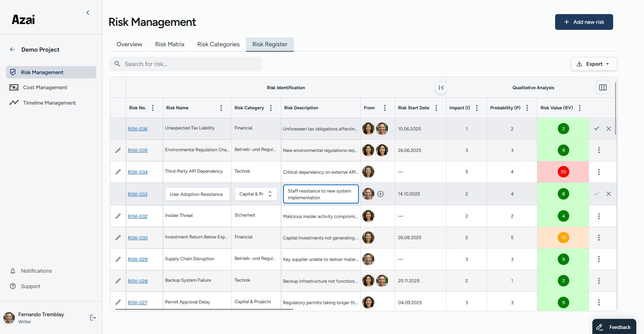Open the column visibility settings icon
Viewport: 644px width, 334px height.
(x=603, y=88)
